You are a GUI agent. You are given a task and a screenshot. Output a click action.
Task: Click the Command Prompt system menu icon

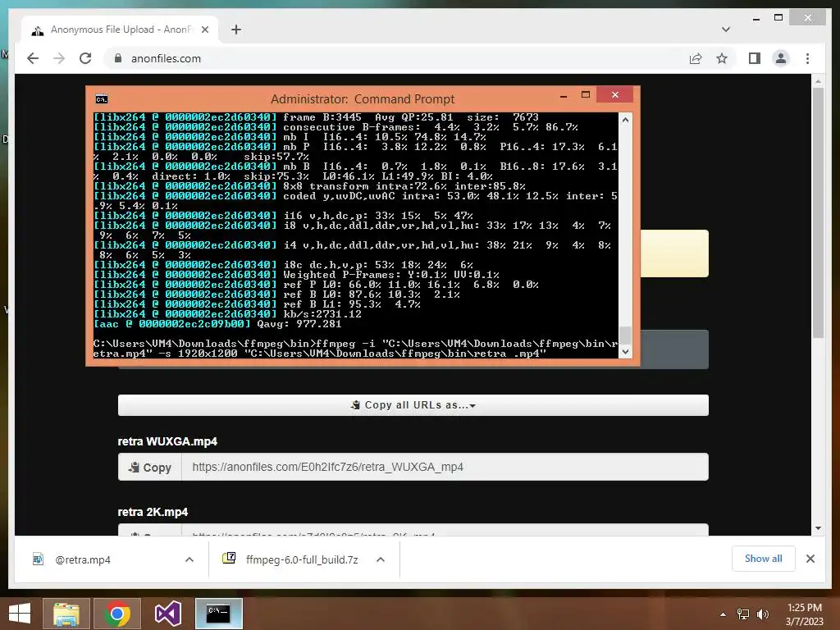tap(101, 99)
